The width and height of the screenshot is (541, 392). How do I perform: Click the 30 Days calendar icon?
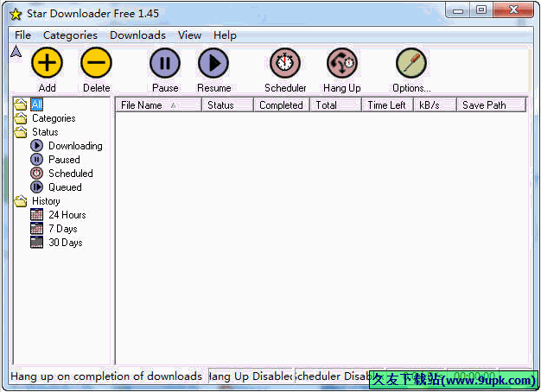click(36, 243)
